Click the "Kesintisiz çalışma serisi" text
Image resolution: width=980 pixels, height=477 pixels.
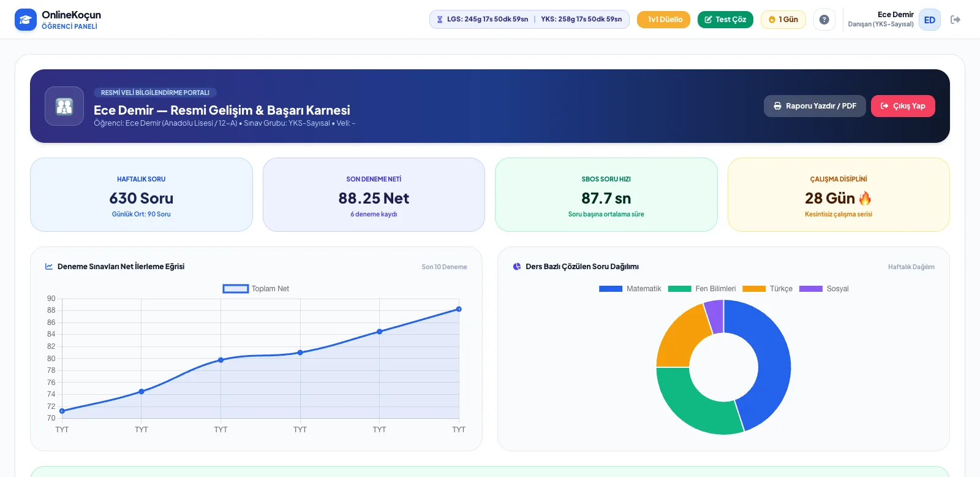coord(839,214)
